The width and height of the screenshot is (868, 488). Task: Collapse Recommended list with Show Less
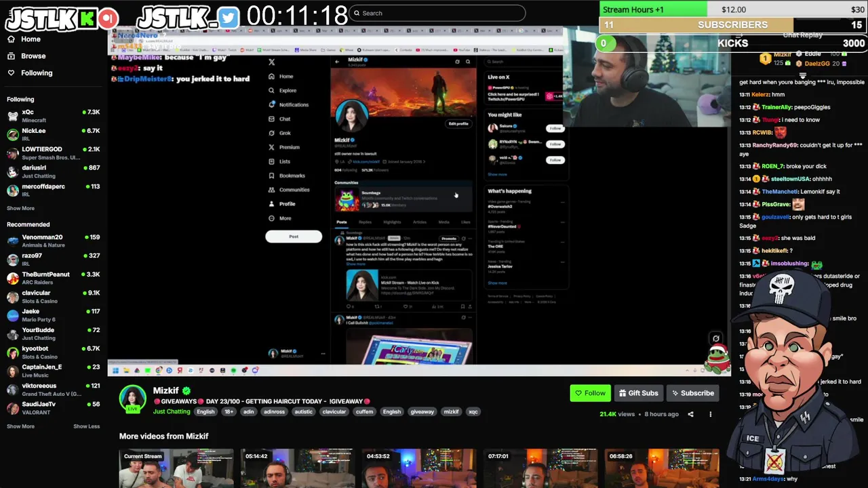coord(86,426)
